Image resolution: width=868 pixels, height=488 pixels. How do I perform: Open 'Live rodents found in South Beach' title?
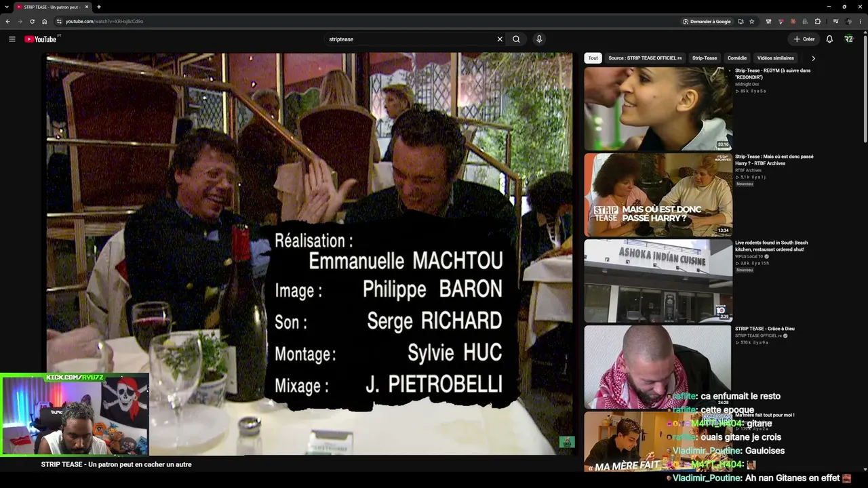coord(772,246)
